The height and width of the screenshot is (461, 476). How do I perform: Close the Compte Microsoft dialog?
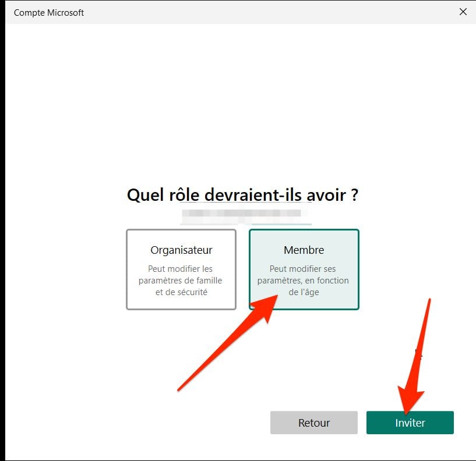[463, 12]
